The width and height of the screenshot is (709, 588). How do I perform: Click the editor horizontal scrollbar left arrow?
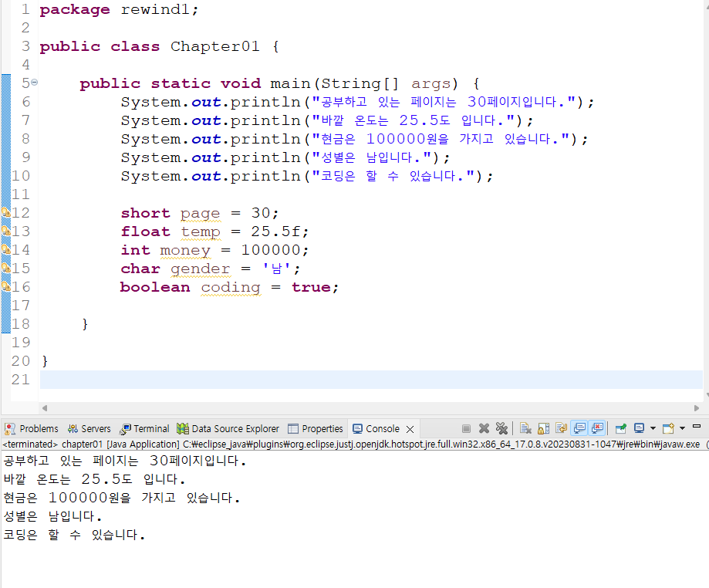click(45, 408)
